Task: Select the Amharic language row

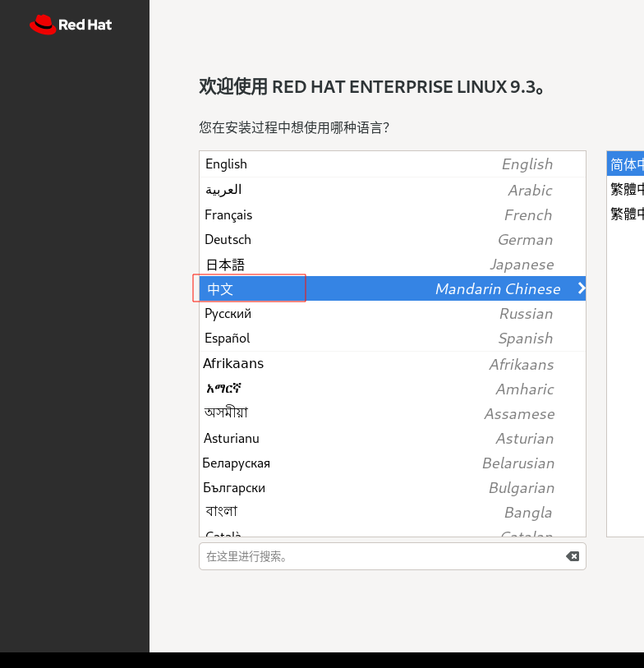Action: (393, 389)
